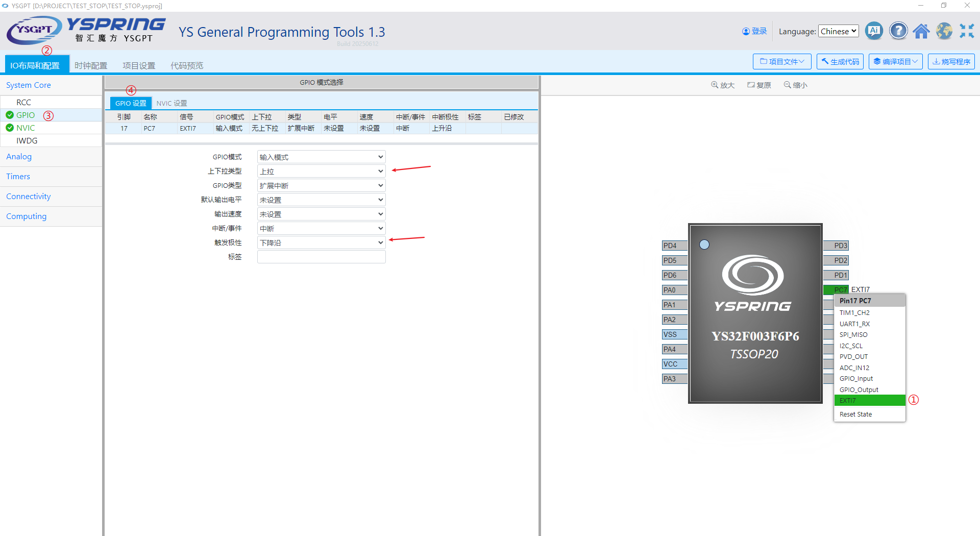The width and height of the screenshot is (980, 536).
Task: Choose UART1_RX in the pin menu
Action: 870,324
